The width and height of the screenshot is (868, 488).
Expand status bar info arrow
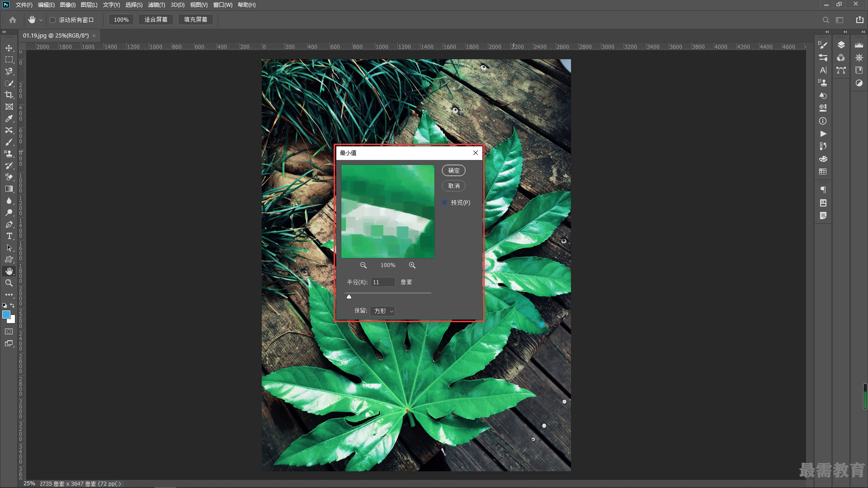tap(120, 483)
